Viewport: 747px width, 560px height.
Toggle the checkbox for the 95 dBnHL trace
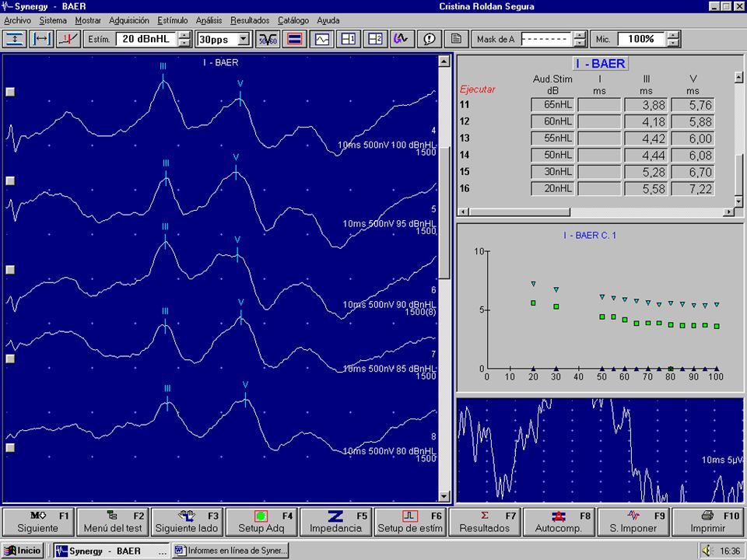[x=10, y=181]
